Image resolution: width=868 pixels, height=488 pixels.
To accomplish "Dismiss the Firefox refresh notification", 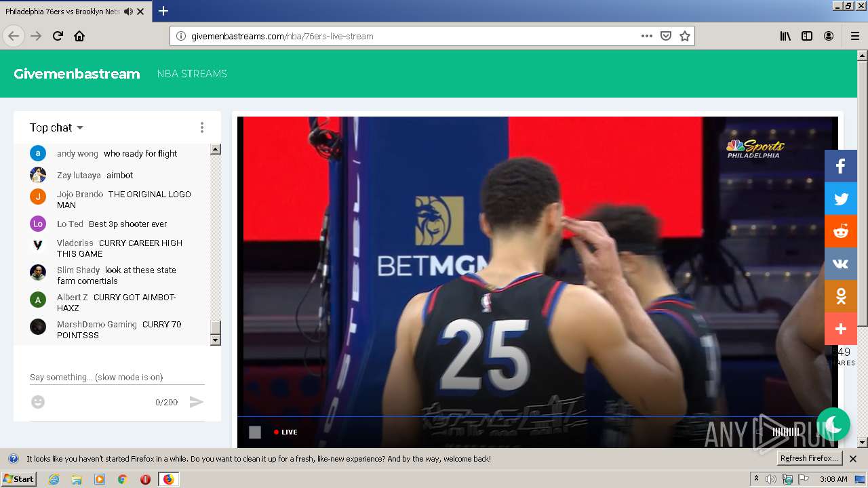I will click(853, 459).
